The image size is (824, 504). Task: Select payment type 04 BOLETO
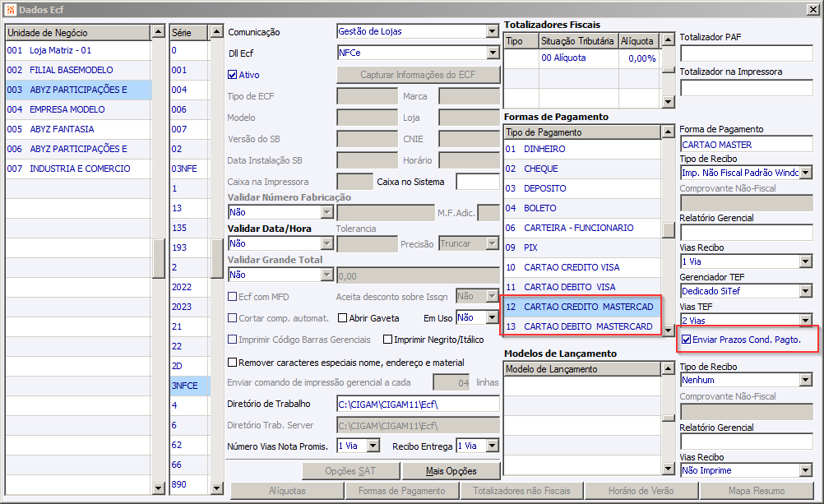tap(581, 208)
